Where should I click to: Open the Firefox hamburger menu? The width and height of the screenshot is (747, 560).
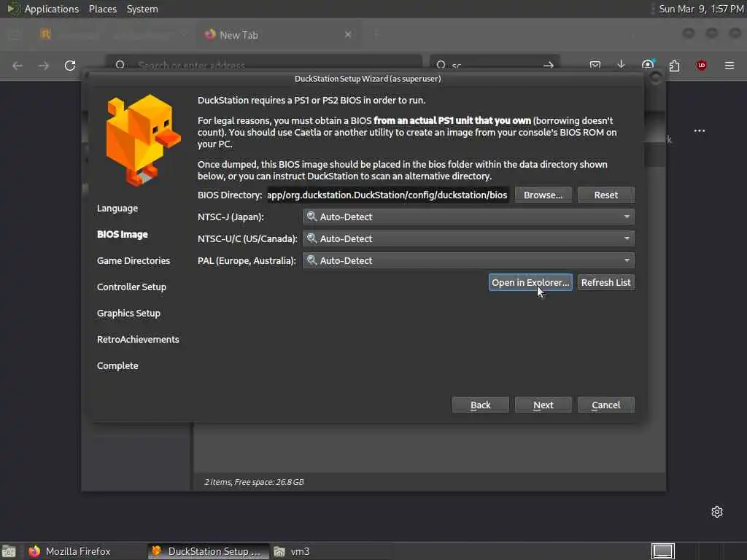729,65
